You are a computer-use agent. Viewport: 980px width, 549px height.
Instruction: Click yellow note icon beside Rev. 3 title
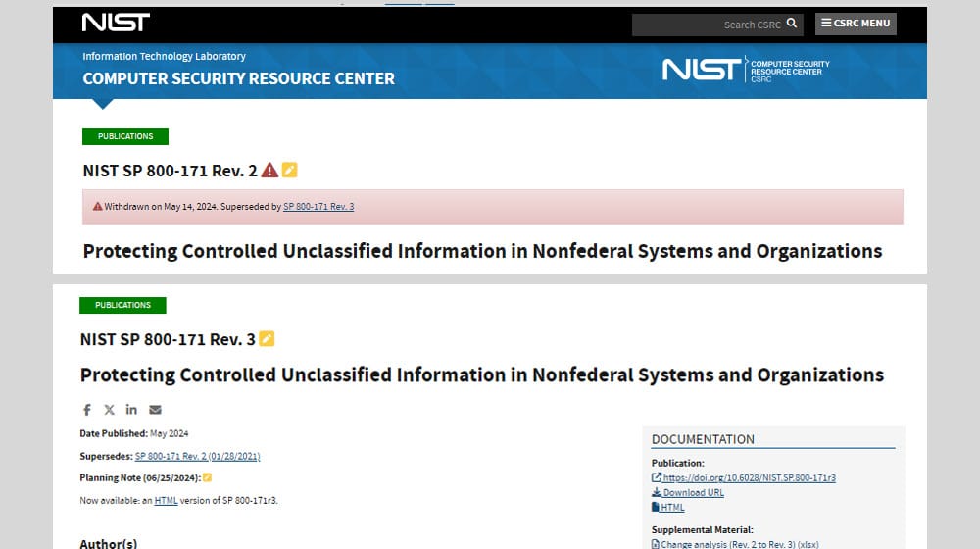pos(267,339)
